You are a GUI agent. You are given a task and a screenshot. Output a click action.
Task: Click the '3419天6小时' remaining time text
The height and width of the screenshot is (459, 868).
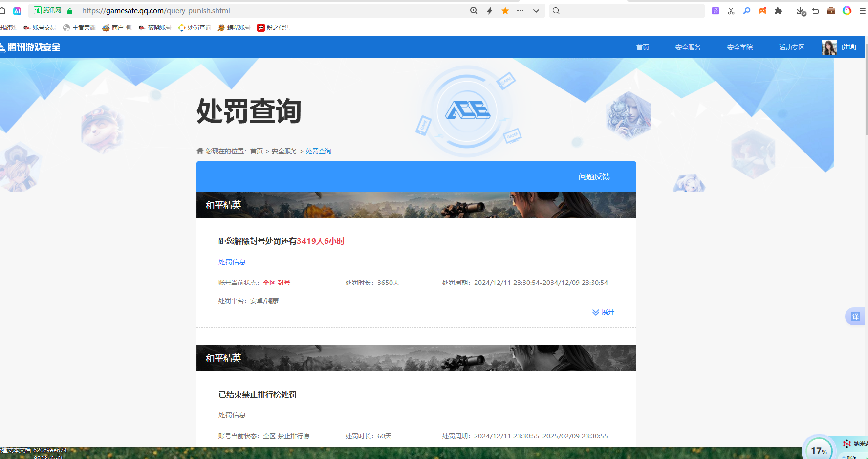click(x=321, y=241)
